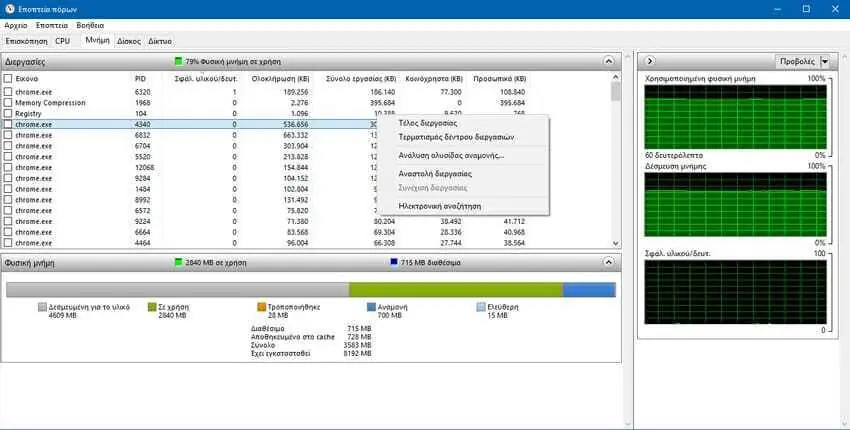Screen dimensions: 850x430
Task: Choose Τερματισμός δέντρου διεργασιών
Action: point(456,137)
